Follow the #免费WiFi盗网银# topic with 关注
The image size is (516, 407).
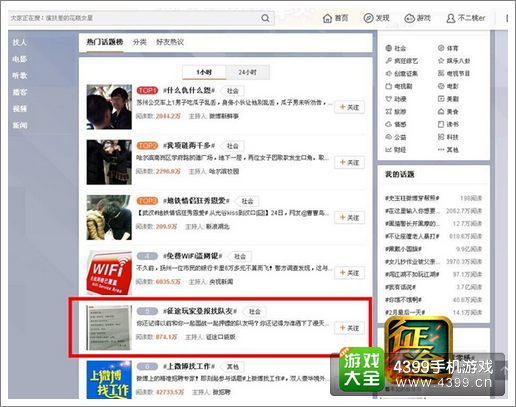(349, 273)
